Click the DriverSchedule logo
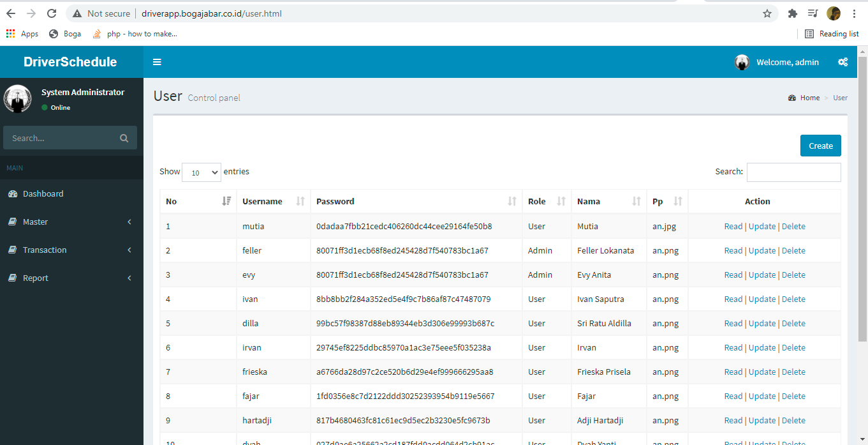This screenshot has width=868, height=445. tap(70, 62)
